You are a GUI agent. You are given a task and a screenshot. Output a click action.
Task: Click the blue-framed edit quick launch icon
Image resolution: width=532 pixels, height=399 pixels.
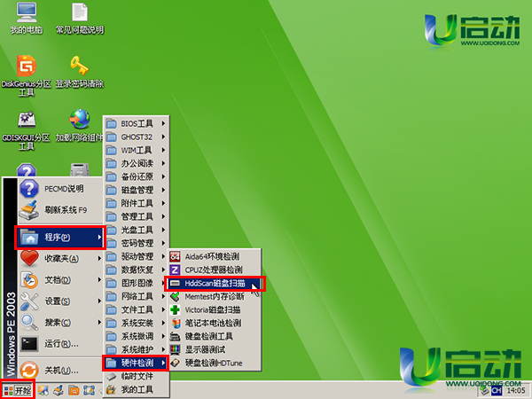click(x=89, y=390)
